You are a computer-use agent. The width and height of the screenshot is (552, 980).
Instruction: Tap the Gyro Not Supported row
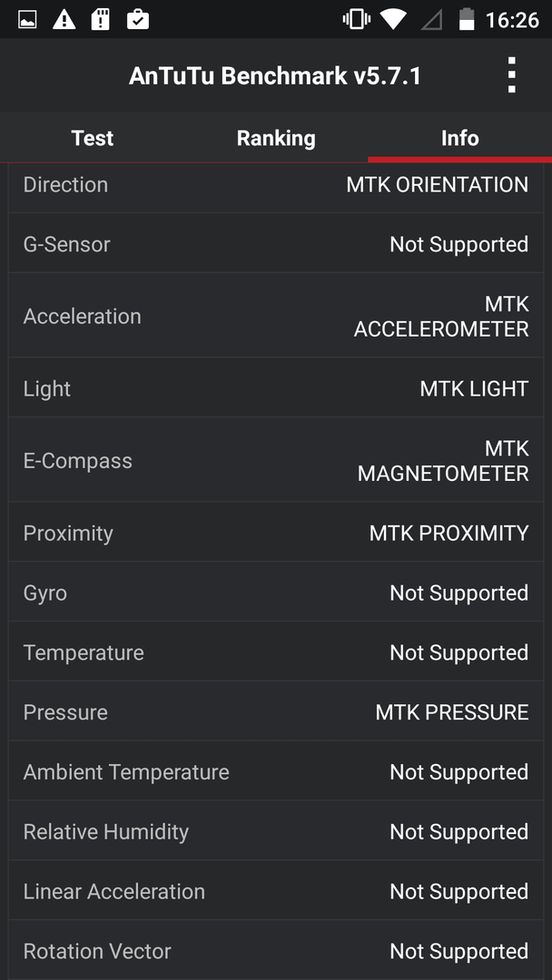pyautogui.click(x=276, y=593)
